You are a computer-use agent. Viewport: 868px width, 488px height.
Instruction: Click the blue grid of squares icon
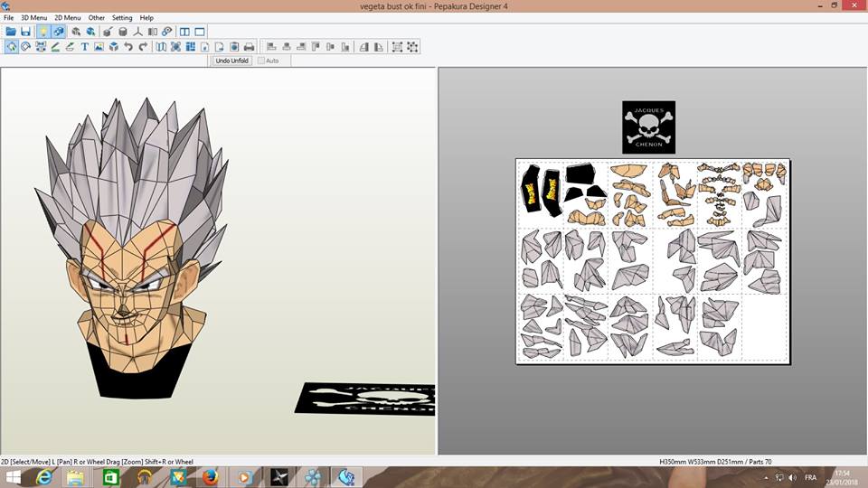pyautogui.click(x=191, y=46)
